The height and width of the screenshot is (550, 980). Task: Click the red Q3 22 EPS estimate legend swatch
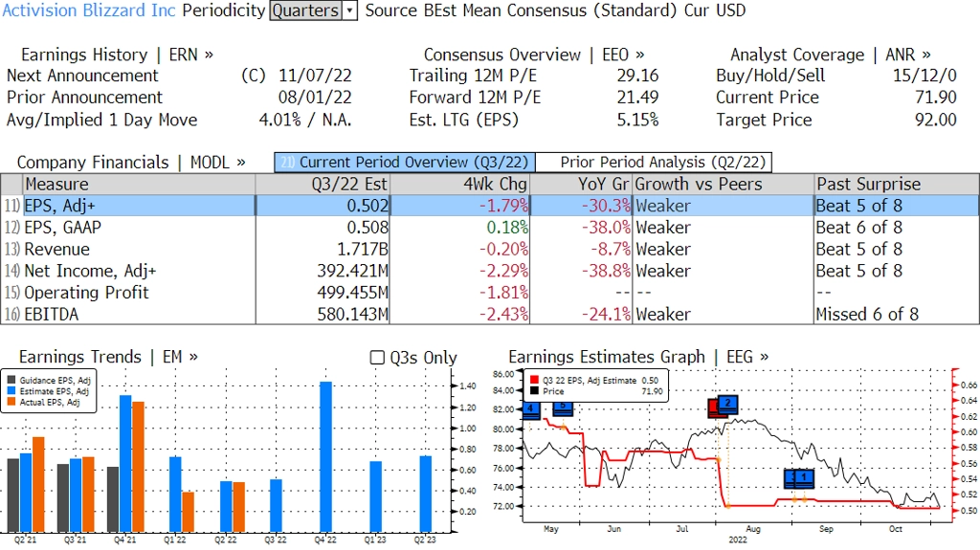[534, 380]
